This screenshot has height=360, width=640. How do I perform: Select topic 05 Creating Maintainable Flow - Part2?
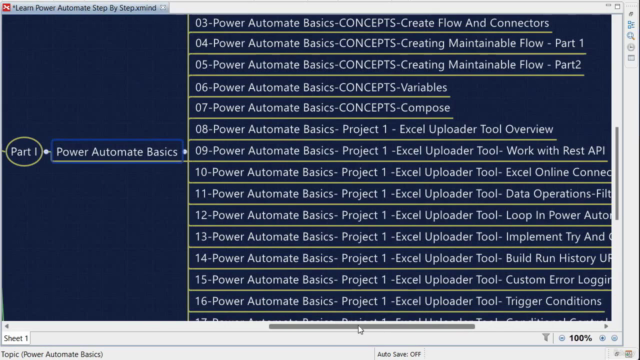point(388,64)
